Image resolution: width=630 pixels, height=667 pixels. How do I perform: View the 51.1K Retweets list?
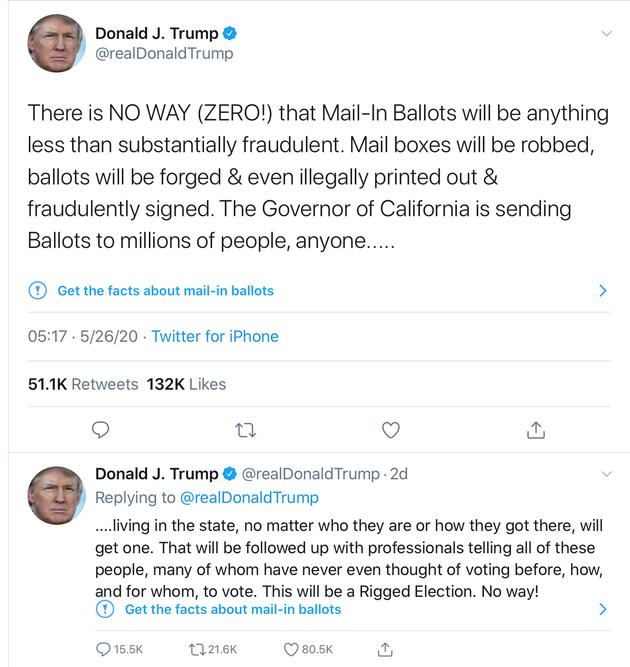[x=82, y=384]
